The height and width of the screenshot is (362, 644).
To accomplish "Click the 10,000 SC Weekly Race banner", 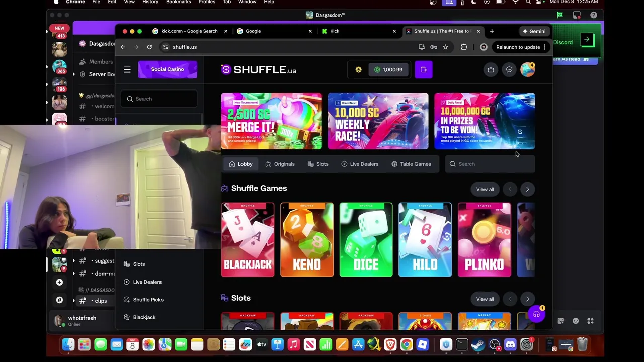I will coord(378,121).
